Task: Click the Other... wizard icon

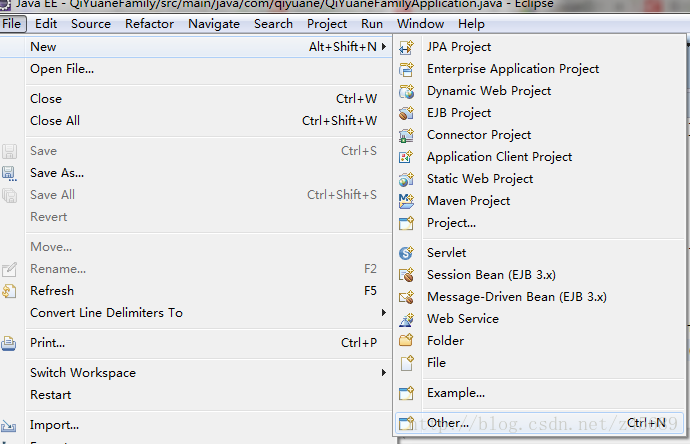Action: click(x=406, y=423)
